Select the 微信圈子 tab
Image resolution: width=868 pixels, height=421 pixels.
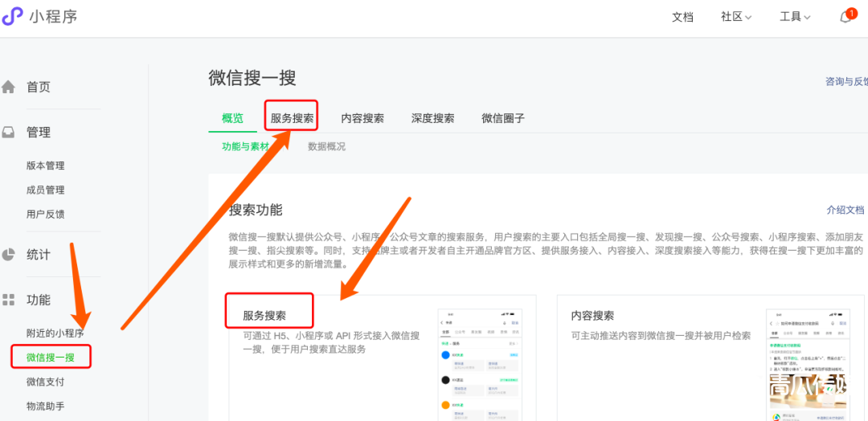click(503, 118)
